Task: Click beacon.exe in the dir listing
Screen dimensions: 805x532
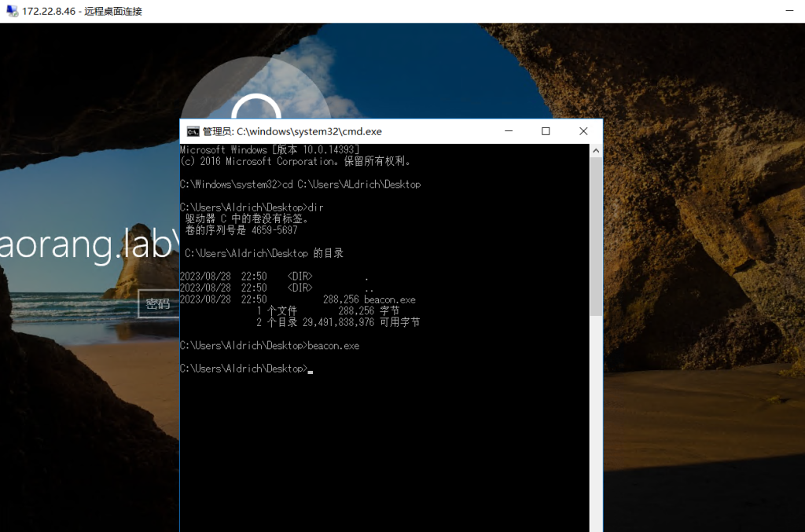Action: (389, 299)
